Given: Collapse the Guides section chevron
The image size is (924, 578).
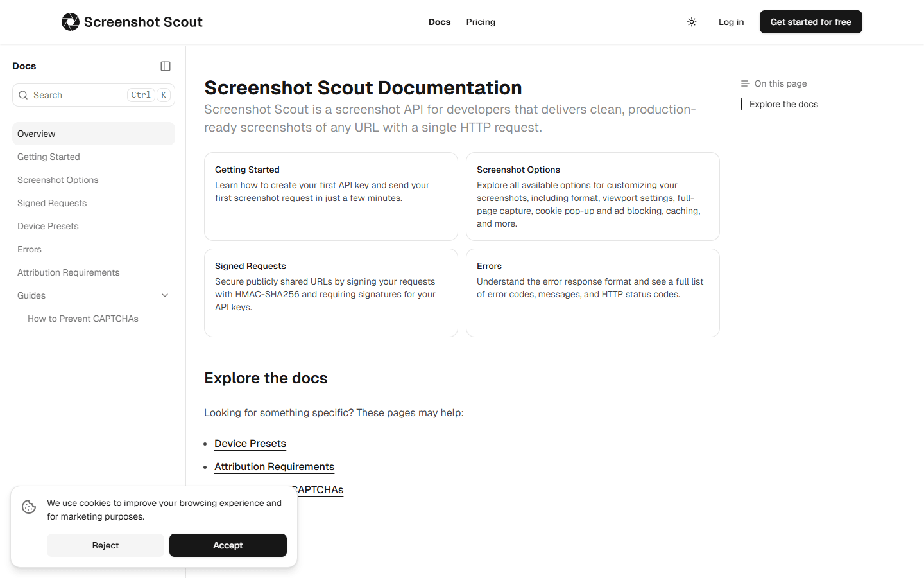Looking at the screenshot, I should (x=165, y=295).
